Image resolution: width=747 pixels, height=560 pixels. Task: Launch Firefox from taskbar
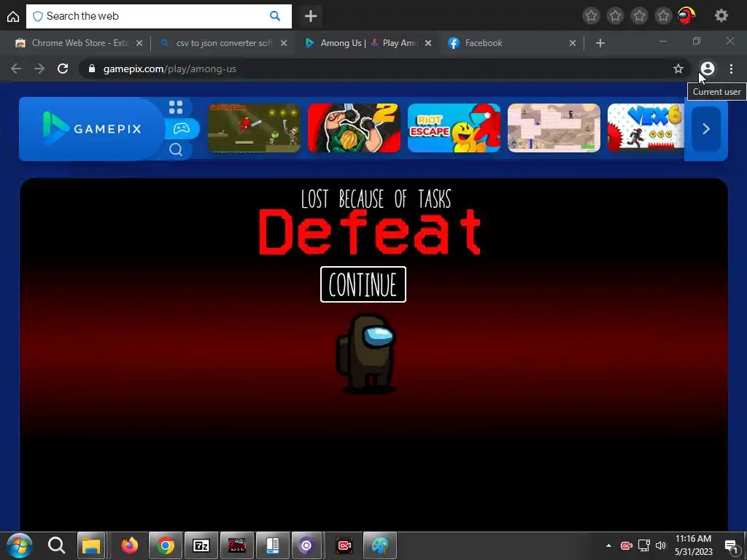pos(129,545)
